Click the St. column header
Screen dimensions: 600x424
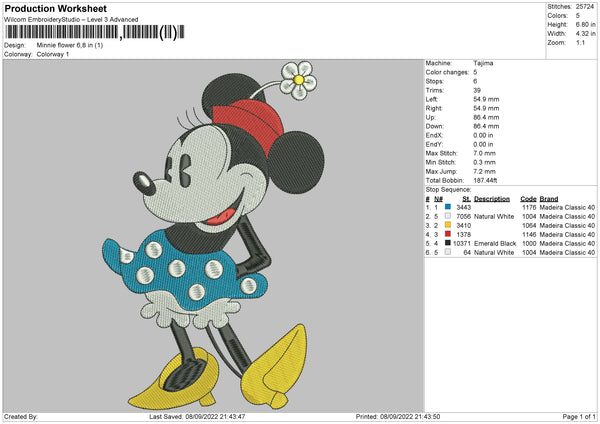tap(466, 198)
